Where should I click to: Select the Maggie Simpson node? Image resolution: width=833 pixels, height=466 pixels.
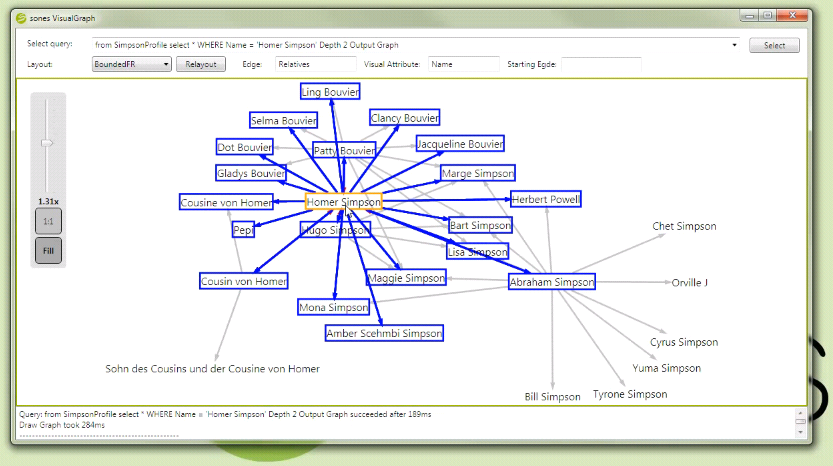[406, 278]
